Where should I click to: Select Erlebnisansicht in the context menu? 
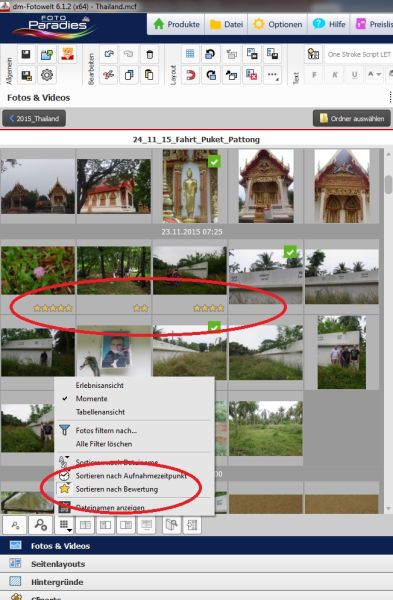click(x=99, y=385)
